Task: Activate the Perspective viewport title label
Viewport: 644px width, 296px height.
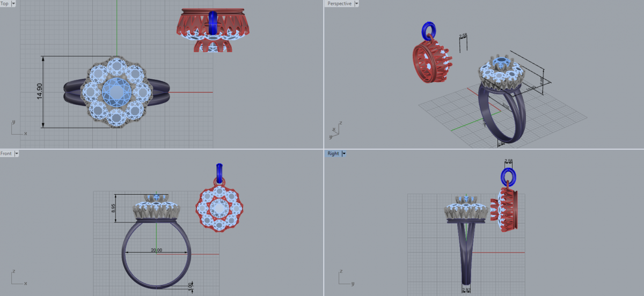Action: pyautogui.click(x=339, y=3)
